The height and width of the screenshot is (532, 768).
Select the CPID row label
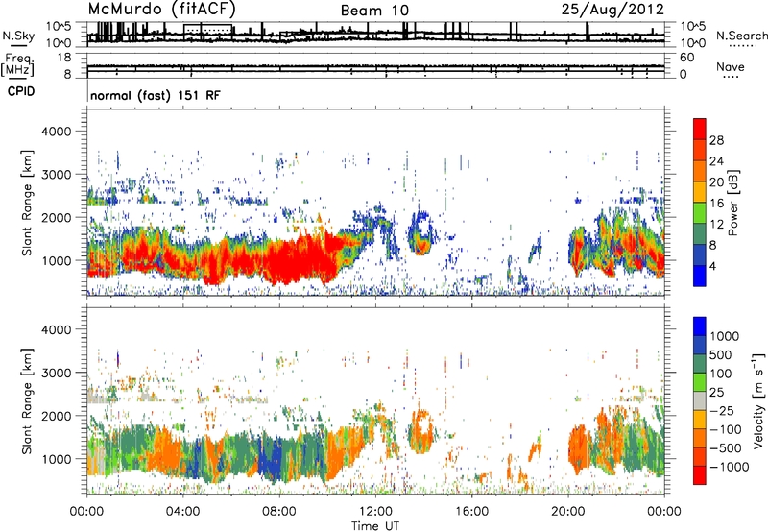point(21,91)
